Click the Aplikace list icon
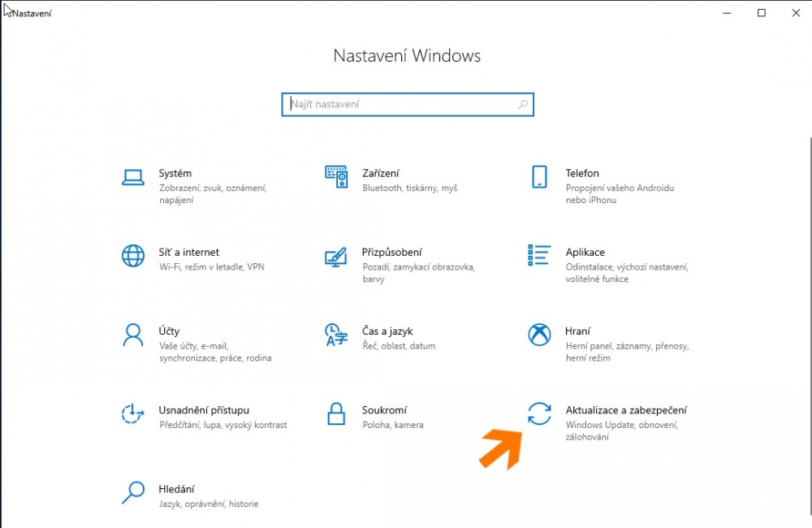This screenshot has height=528, width=812. [x=539, y=256]
